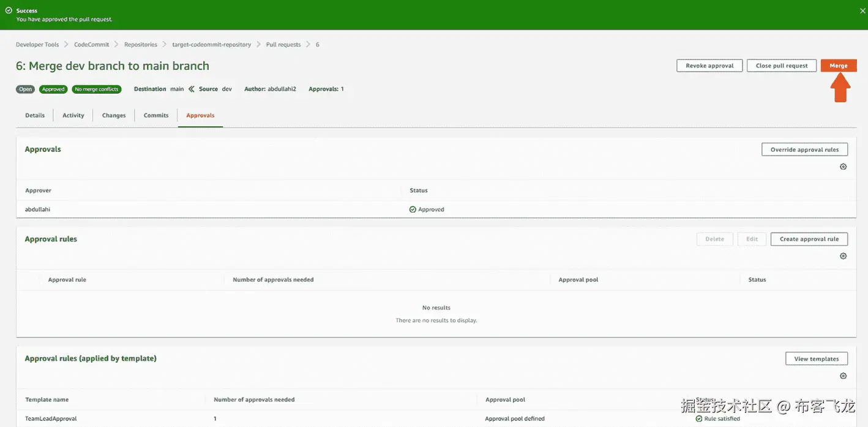Open settings gear in Approval rules panel
Image resolution: width=868 pixels, height=427 pixels.
tap(843, 256)
